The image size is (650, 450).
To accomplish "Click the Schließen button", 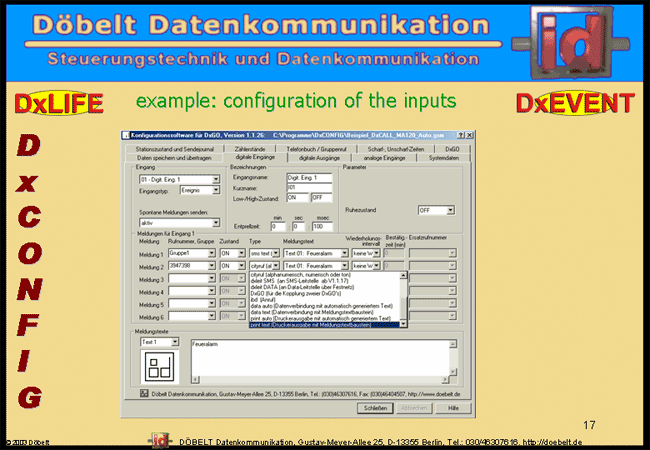I will click(375, 408).
